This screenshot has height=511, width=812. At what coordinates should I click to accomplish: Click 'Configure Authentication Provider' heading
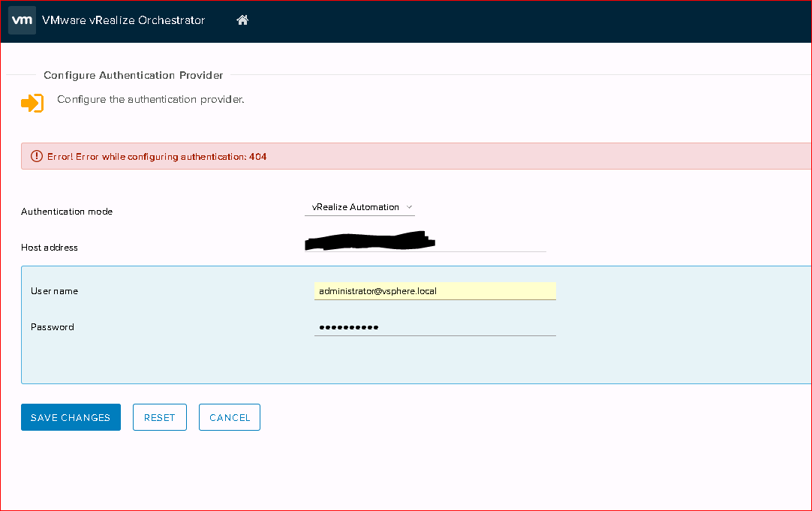133,75
